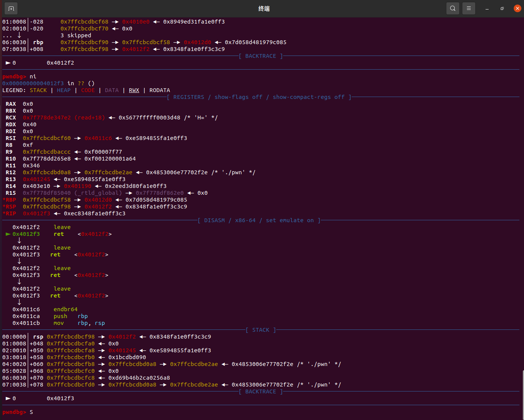Viewport: 524px width, 420px height.
Task: Click the address line 0x00000000004012f3
Action: pos(33,83)
